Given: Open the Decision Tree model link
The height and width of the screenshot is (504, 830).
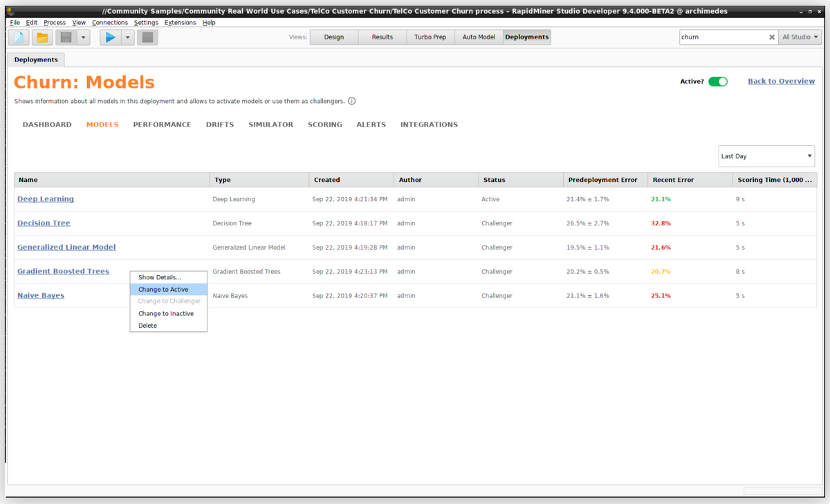Looking at the screenshot, I should point(44,223).
